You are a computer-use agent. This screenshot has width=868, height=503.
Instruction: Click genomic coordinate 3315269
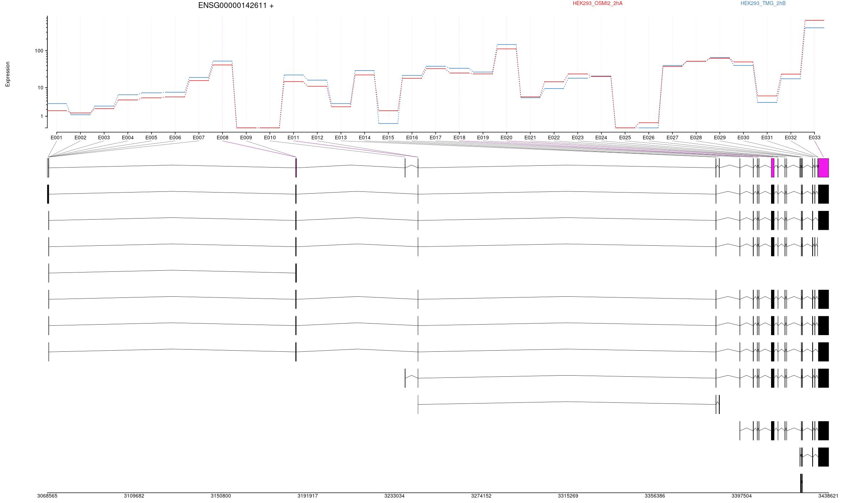pyautogui.click(x=568, y=496)
